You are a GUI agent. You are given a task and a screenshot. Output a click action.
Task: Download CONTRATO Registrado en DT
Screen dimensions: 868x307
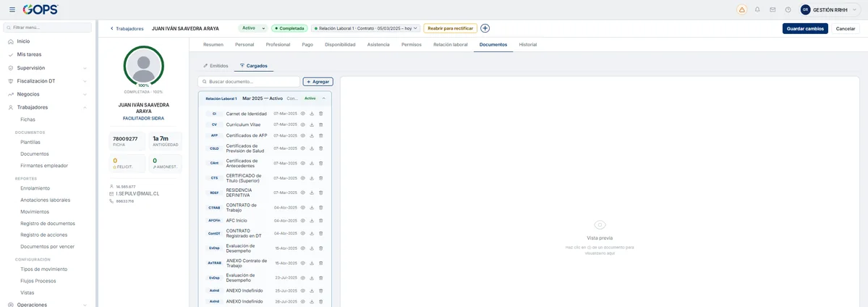tap(312, 233)
